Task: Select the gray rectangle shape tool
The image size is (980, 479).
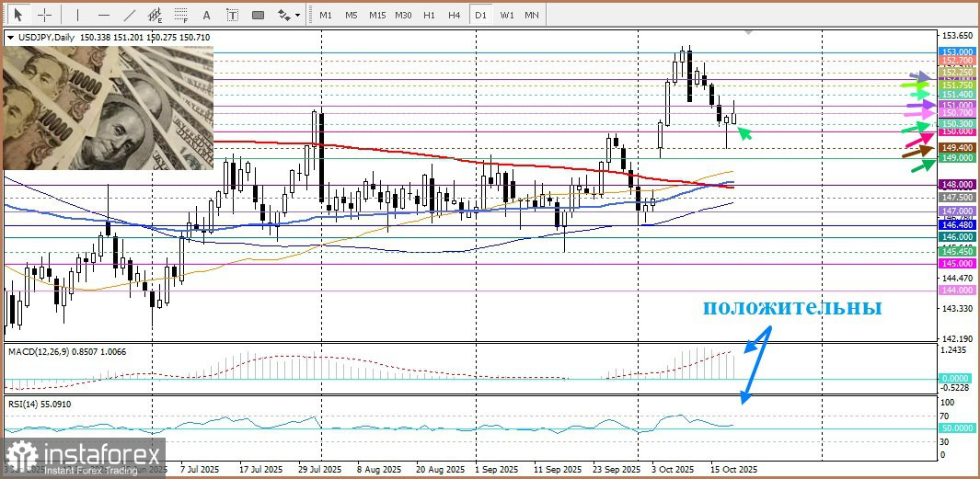Action: point(259,15)
